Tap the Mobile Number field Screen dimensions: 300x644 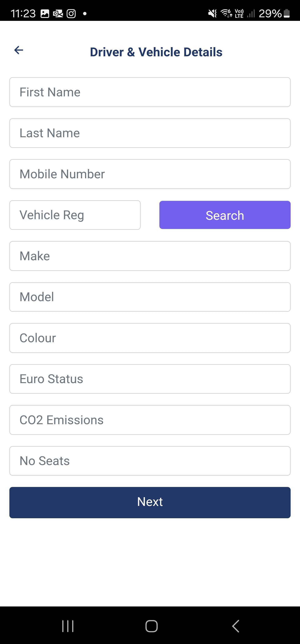150,174
